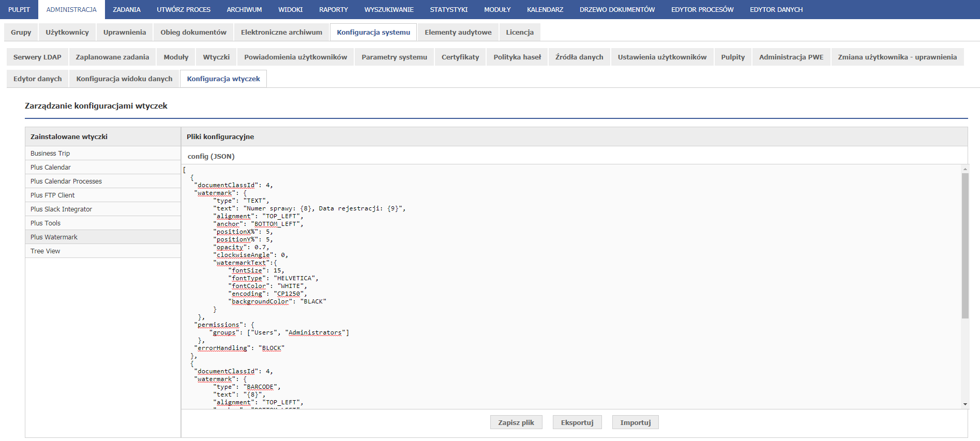Screen dimensions: 980x441
Task: Go to the KALENDARZ menu item
Action: pos(545,9)
